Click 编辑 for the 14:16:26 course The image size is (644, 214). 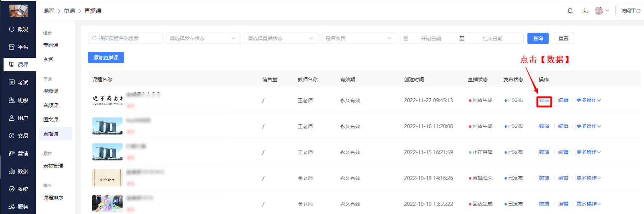tap(563, 178)
